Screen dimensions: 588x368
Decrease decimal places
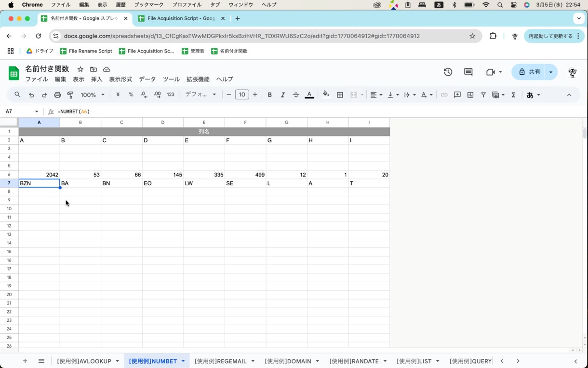pos(144,95)
